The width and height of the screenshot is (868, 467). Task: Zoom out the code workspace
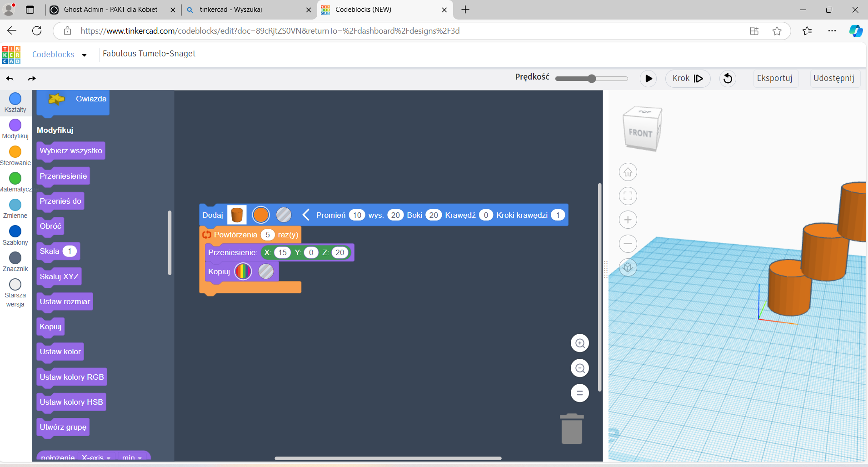click(580, 368)
